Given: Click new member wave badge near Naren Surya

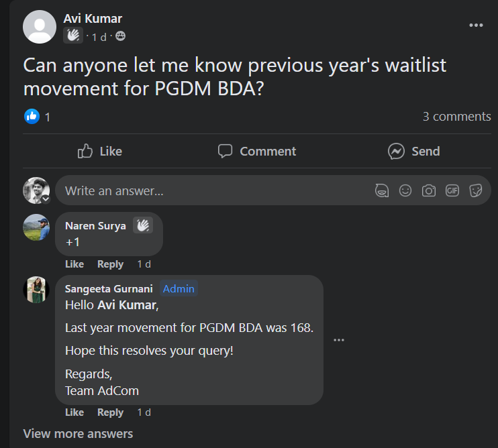Looking at the screenshot, I should (x=142, y=226).
